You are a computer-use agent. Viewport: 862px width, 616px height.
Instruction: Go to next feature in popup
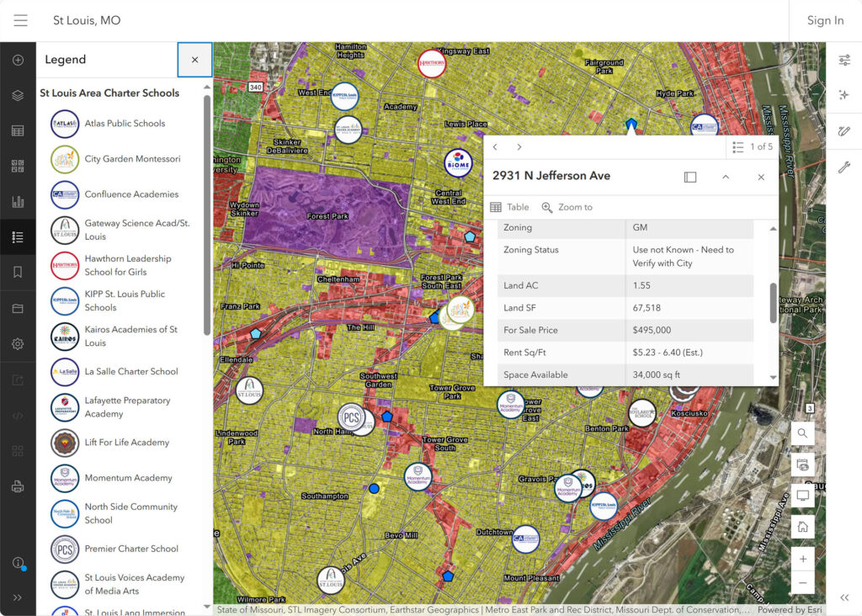pos(519,147)
